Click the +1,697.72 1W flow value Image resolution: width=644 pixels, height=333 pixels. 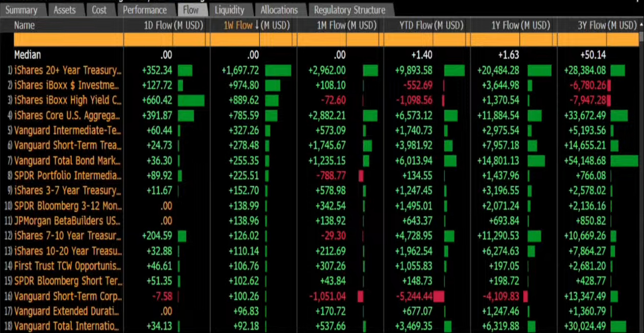pyautogui.click(x=240, y=70)
